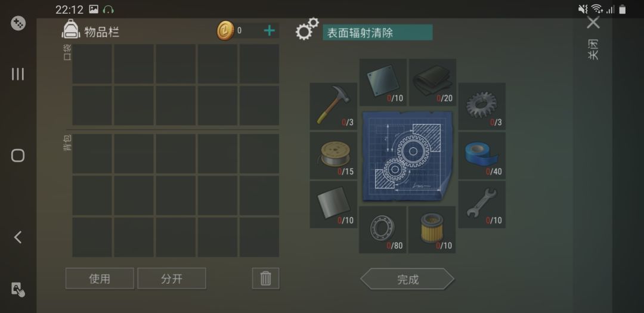Select the first empty pocket slot
The height and width of the screenshot is (313, 644).
pos(92,64)
